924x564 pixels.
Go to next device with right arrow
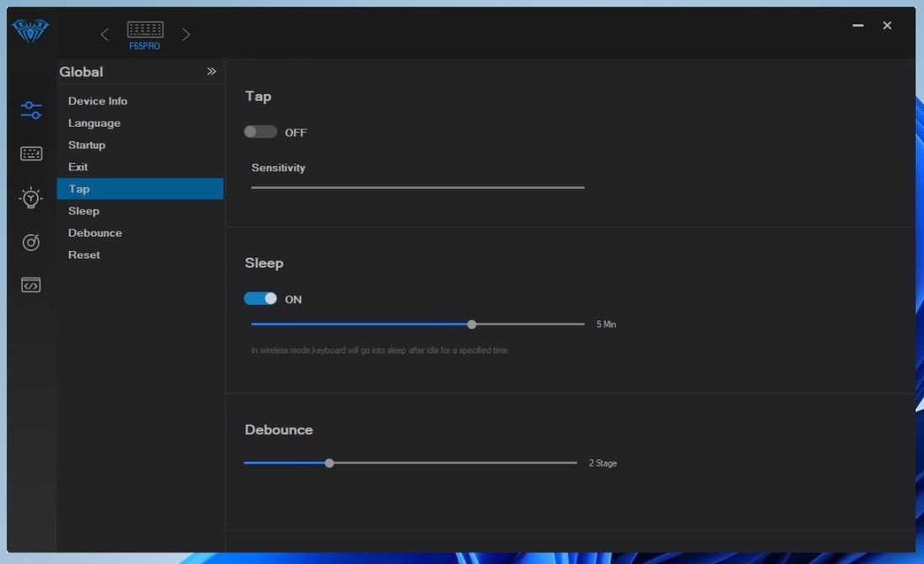tap(186, 34)
